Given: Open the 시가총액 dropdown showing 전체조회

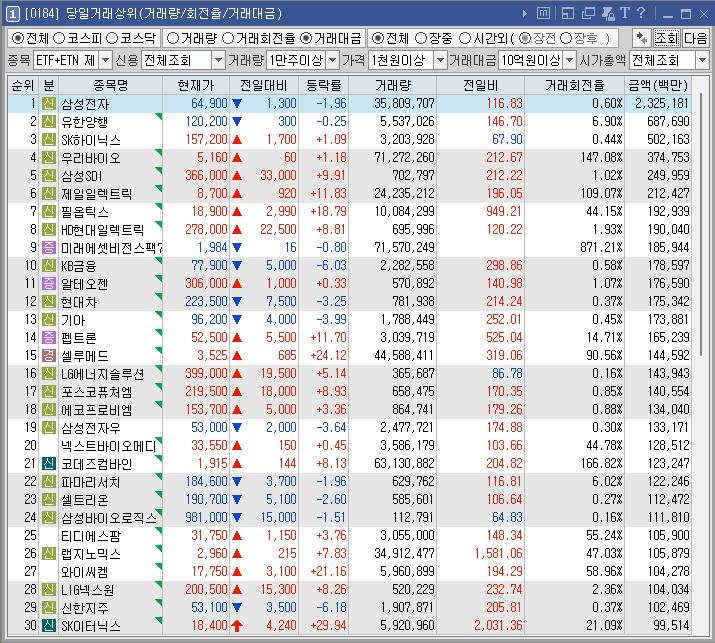Looking at the screenshot, I should tap(669, 60).
